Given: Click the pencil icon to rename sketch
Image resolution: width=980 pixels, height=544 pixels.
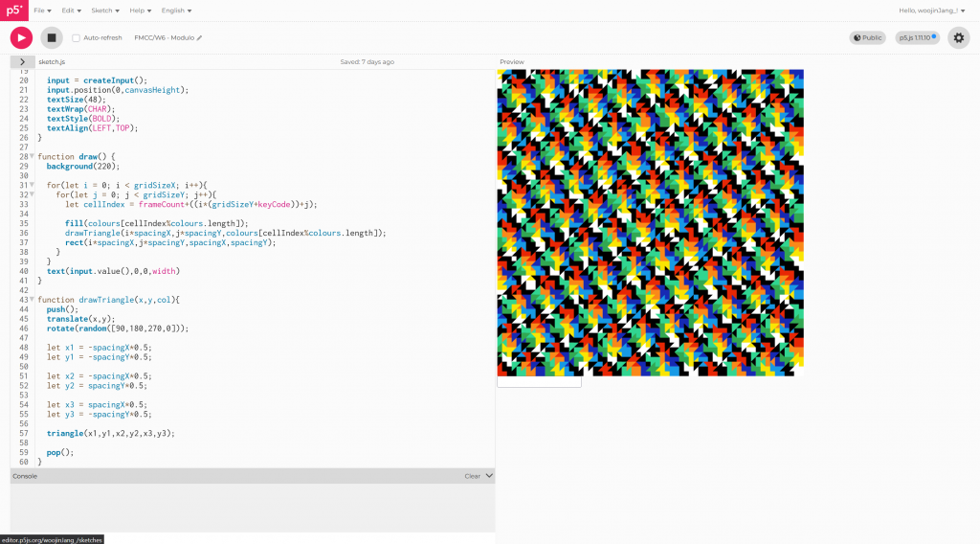Looking at the screenshot, I should pyautogui.click(x=200, y=38).
